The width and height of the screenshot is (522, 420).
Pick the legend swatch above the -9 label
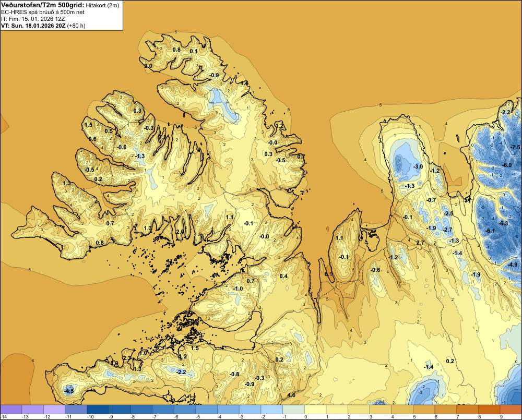[x=120, y=409]
